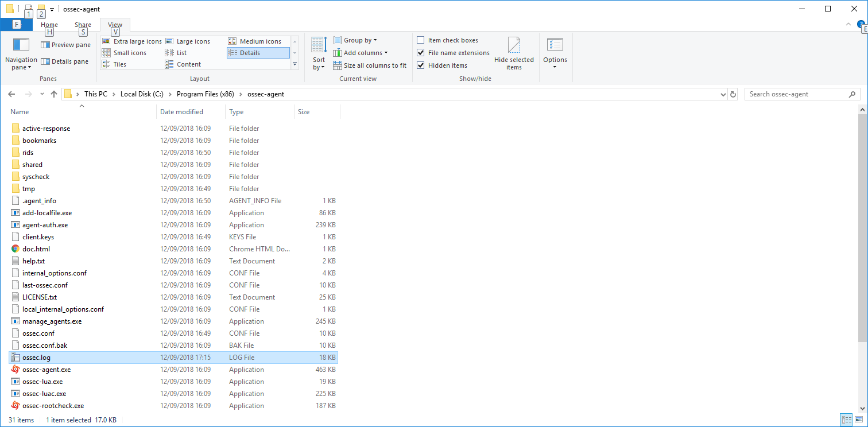The height and width of the screenshot is (427, 868).
Task: Click inside the Search ossec-agent box
Action: [798, 94]
